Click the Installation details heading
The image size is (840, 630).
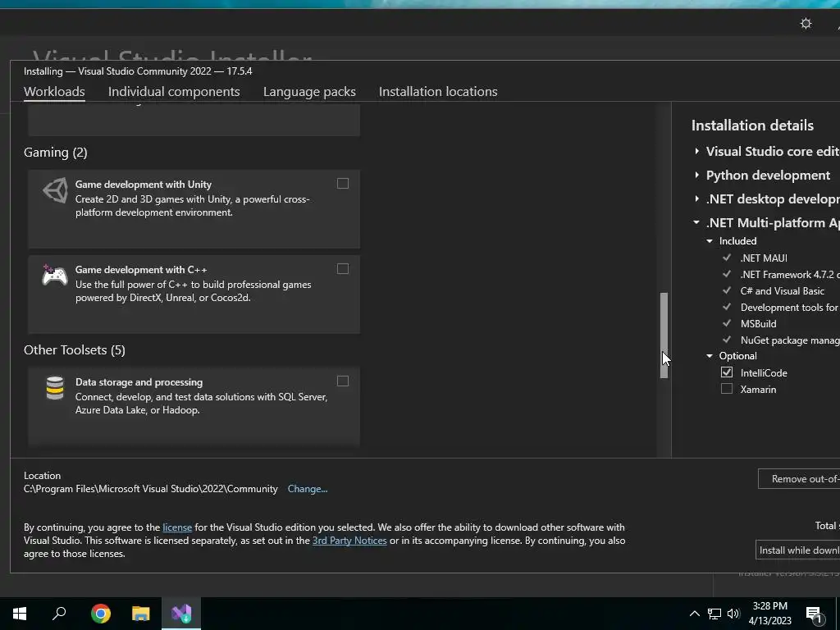[x=752, y=126]
